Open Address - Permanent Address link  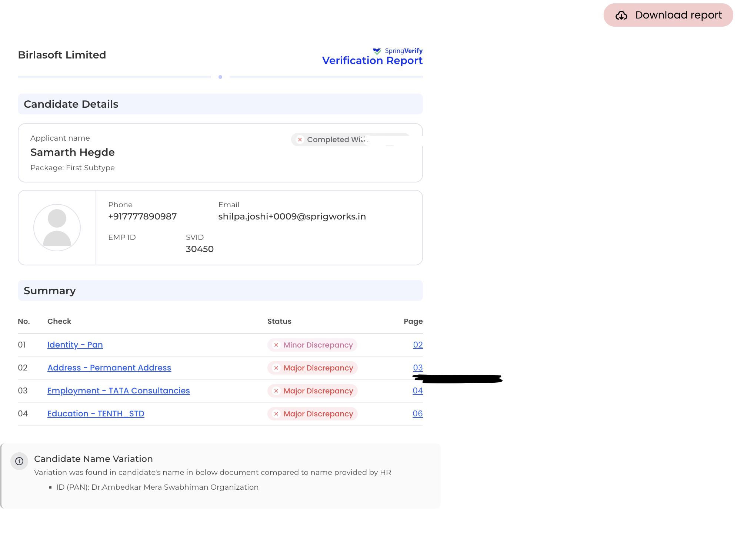point(109,368)
